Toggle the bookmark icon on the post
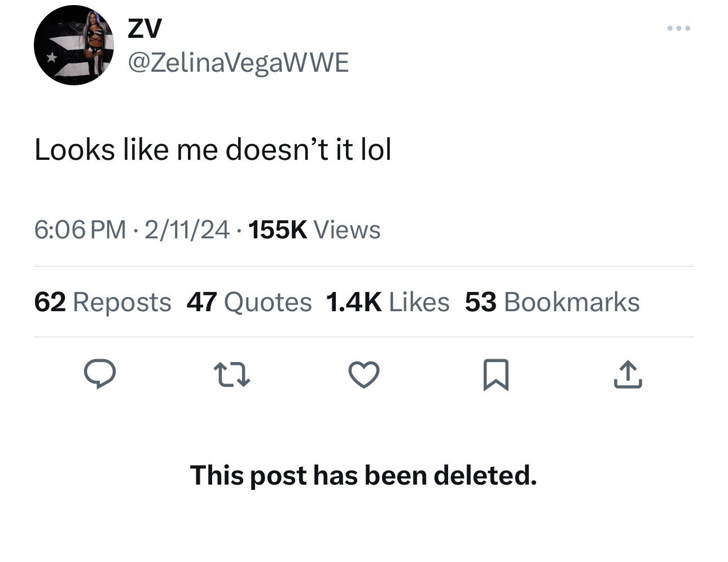The image size is (728, 562). tap(496, 375)
